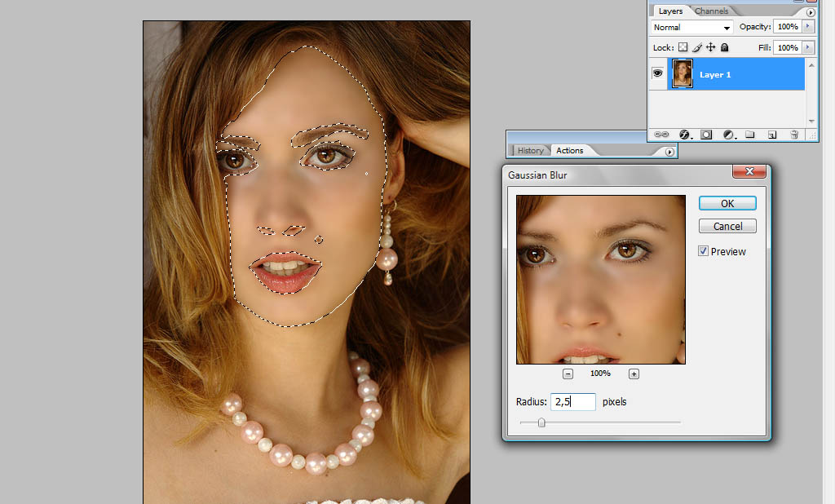Click the link layers icon
835x504 pixels.
[662, 135]
